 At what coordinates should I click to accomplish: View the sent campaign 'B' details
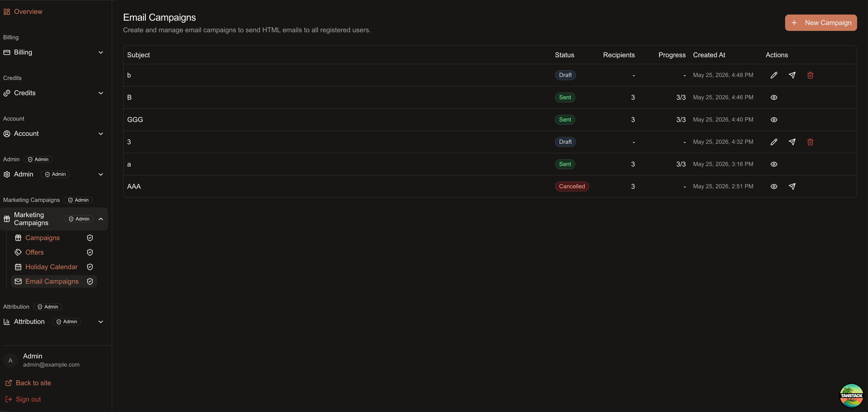coord(774,97)
